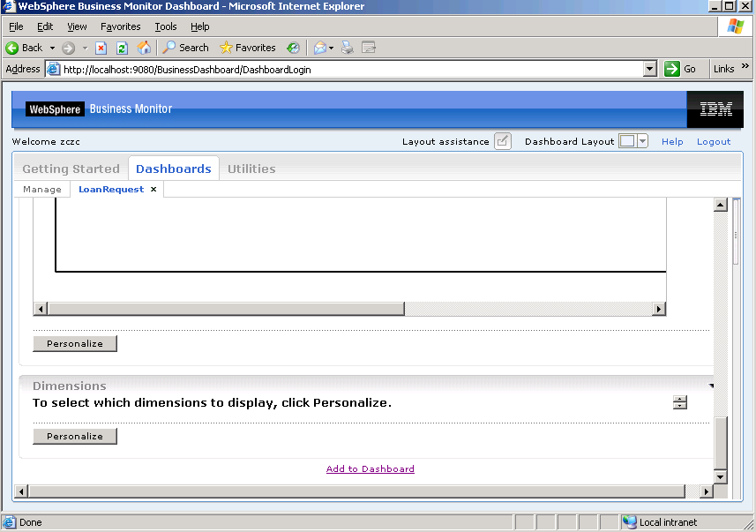Viewport: 756px width, 532px height.
Task: Click the Mail envelope toolbar icon
Action: (x=319, y=48)
